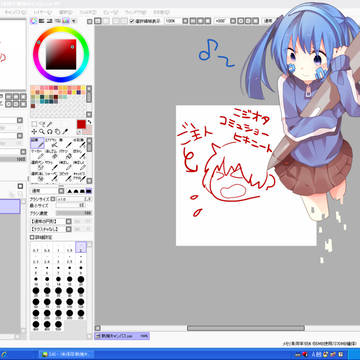Enable the 詳細設定 advanced settings checkbox
This screenshot has height=360, width=360.
(x=32, y=237)
